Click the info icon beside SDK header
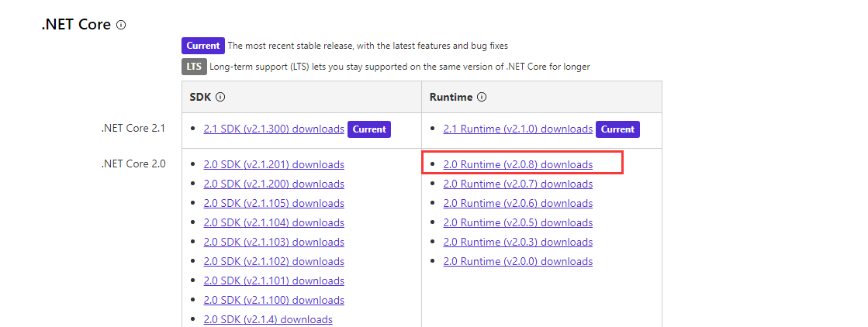This screenshot has height=327, width=868. [x=220, y=98]
